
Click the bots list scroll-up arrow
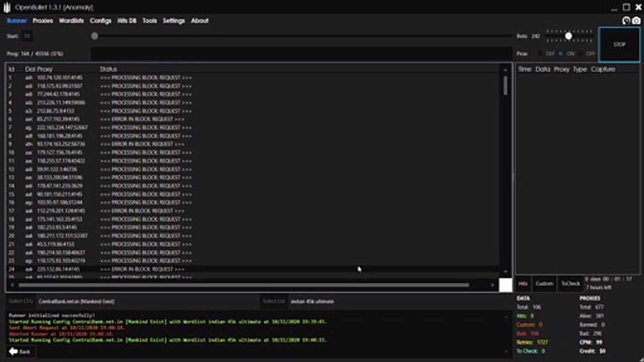click(x=506, y=69)
